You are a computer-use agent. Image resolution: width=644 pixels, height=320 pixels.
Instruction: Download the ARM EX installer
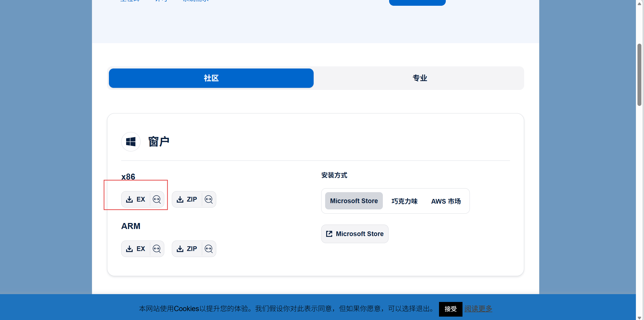[x=136, y=249]
